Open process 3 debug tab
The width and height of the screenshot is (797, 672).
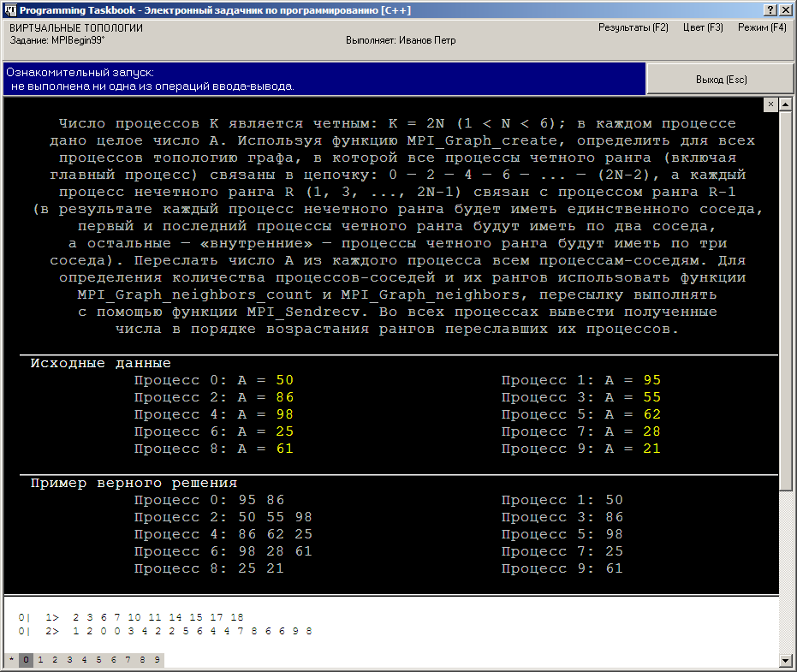pos(70,660)
